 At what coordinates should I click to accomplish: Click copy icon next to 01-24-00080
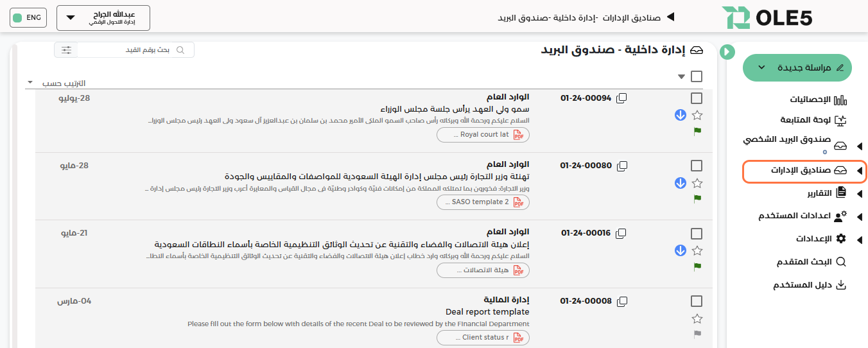tap(621, 166)
